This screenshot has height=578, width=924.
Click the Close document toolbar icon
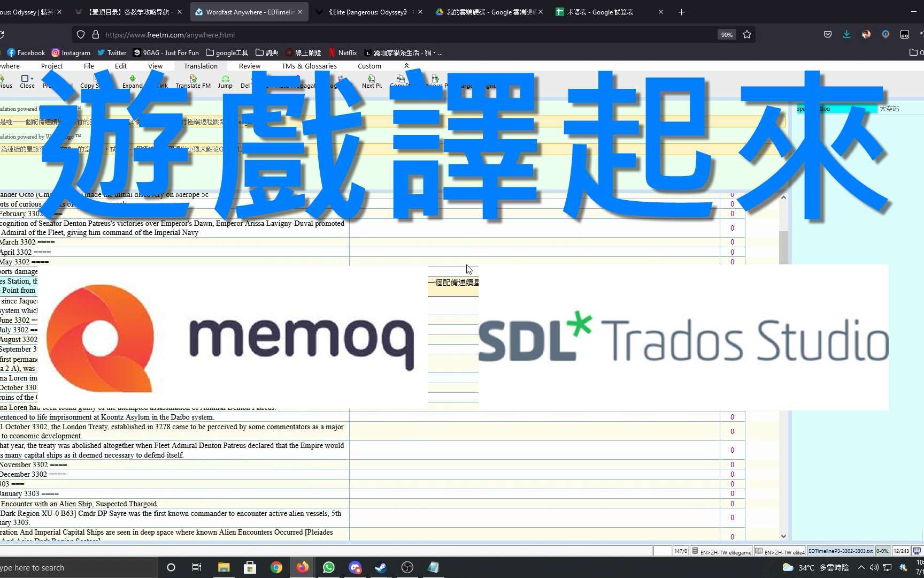pos(24,79)
